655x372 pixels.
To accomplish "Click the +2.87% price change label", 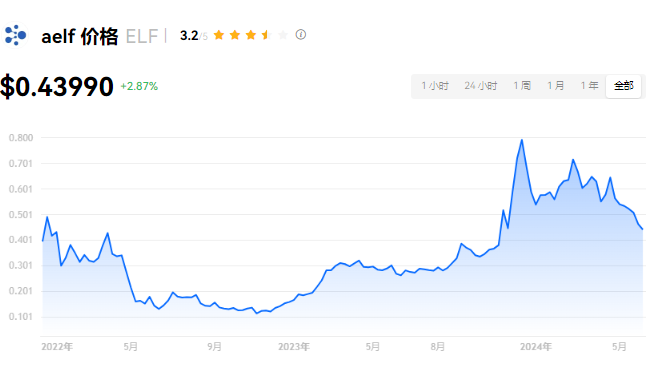I will coord(139,86).
